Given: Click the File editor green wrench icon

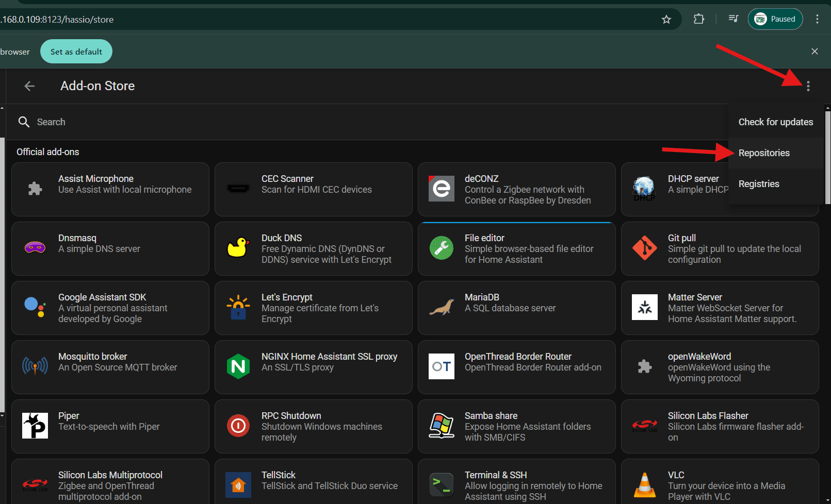Looking at the screenshot, I should pos(441,248).
